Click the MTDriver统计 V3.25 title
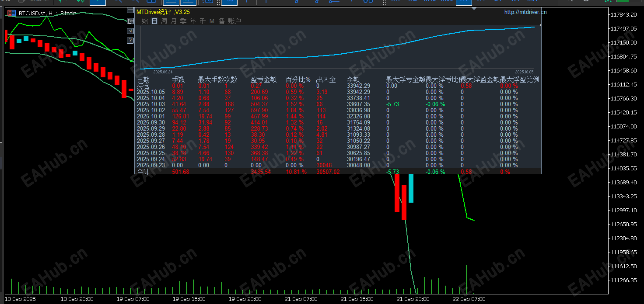 coord(163,12)
